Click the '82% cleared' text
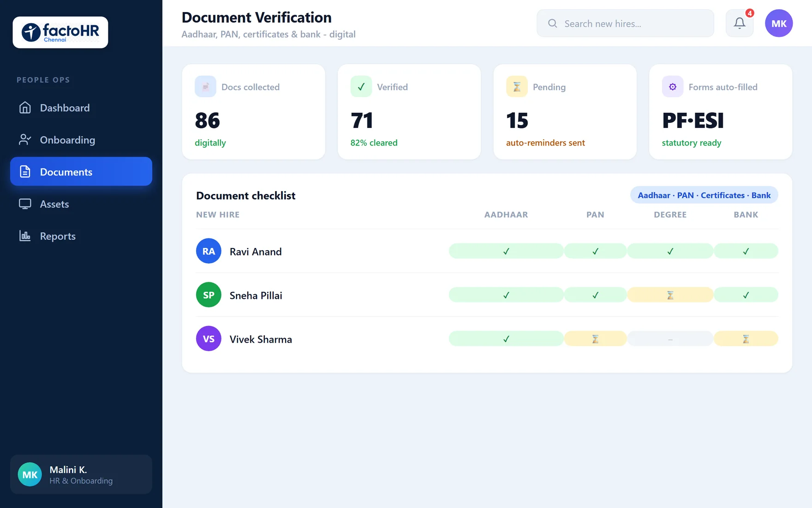The image size is (812, 508). pyautogui.click(x=374, y=143)
